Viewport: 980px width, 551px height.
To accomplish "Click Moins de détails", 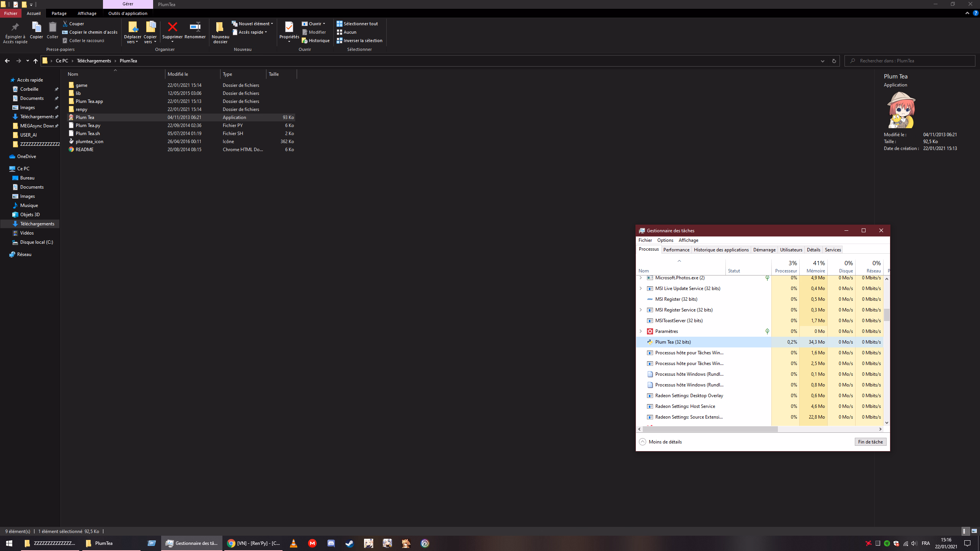I will coord(660,442).
